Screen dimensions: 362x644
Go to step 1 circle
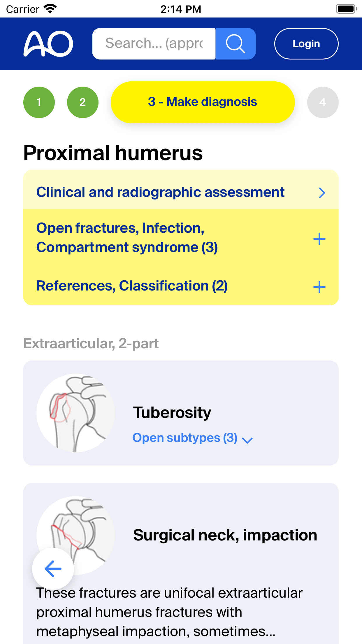[x=39, y=102]
